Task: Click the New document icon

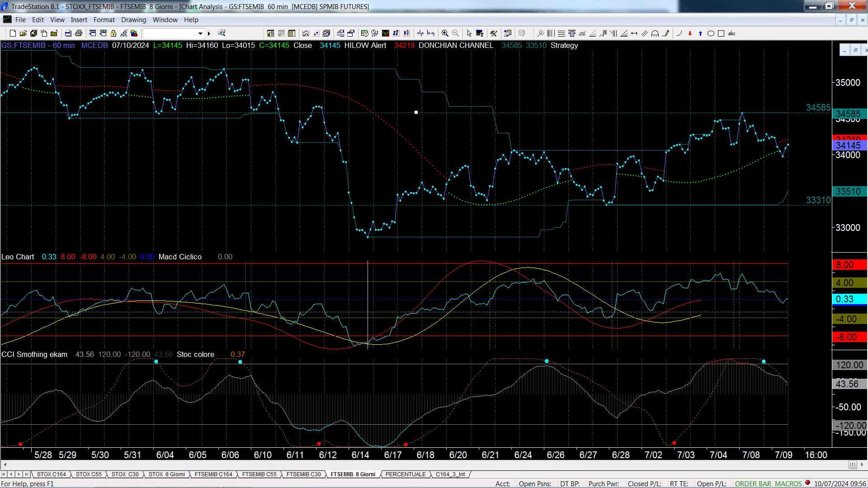Action: click(13, 33)
